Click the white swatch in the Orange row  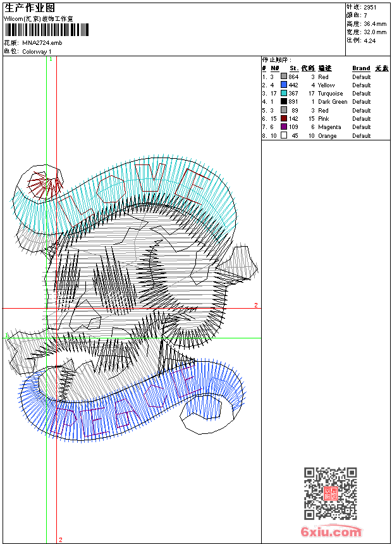284,135
